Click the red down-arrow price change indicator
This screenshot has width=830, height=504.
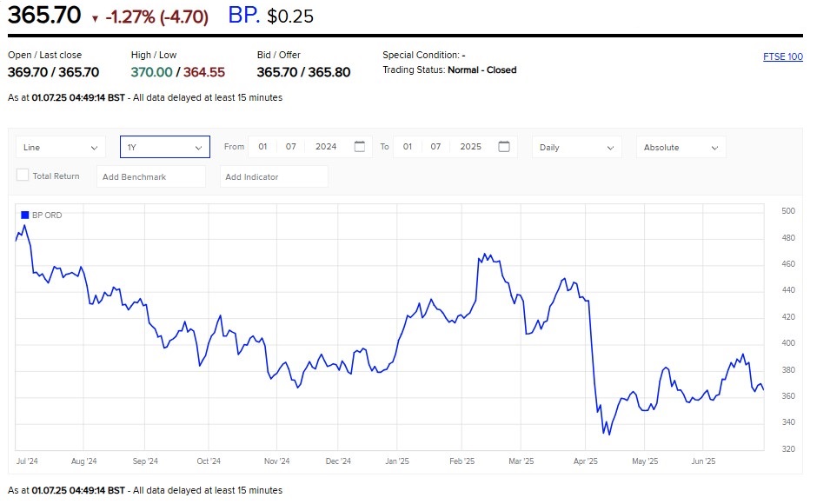[x=95, y=17]
